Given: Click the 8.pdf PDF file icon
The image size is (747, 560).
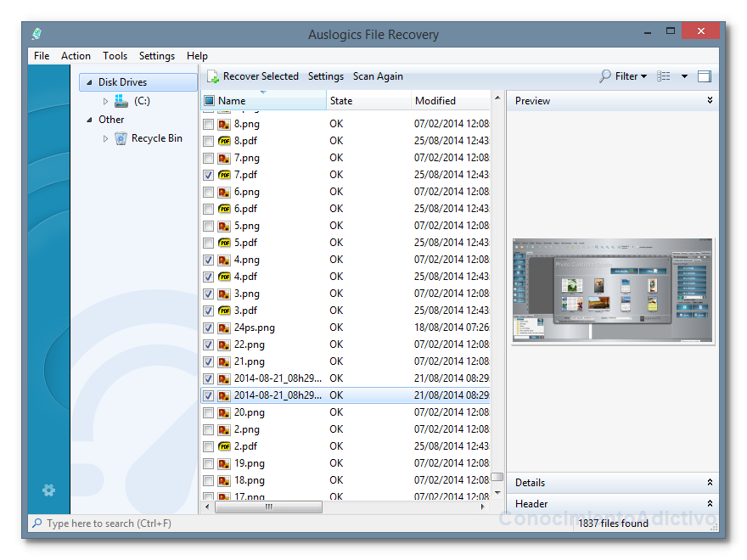Looking at the screenshot, I should pyautogui.click(x=224, y=141).
